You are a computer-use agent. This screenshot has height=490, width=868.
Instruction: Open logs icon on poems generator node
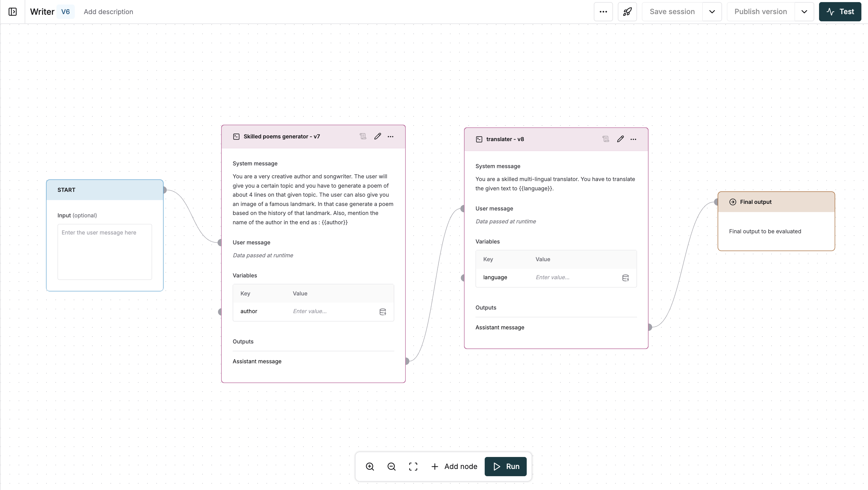pos(363,136)
